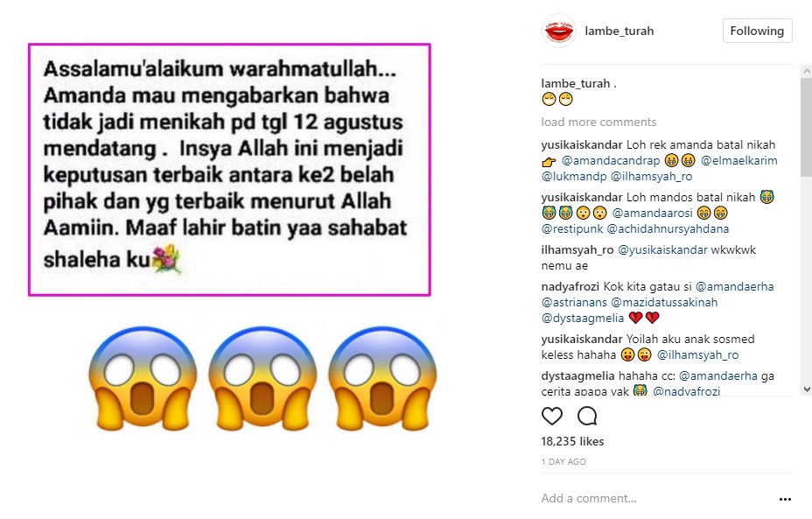Toggle the Following button
The width and height of the screenshot is (812, 519).
point(757,32)
